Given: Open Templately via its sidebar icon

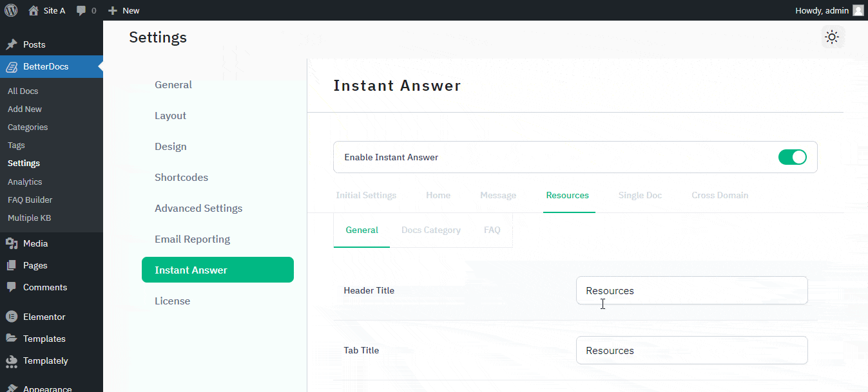Looking at the screenshot, I should 10,360.
